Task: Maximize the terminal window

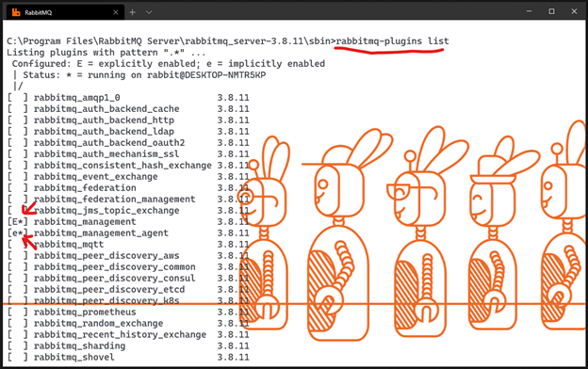Action: [x=551, y=11]
